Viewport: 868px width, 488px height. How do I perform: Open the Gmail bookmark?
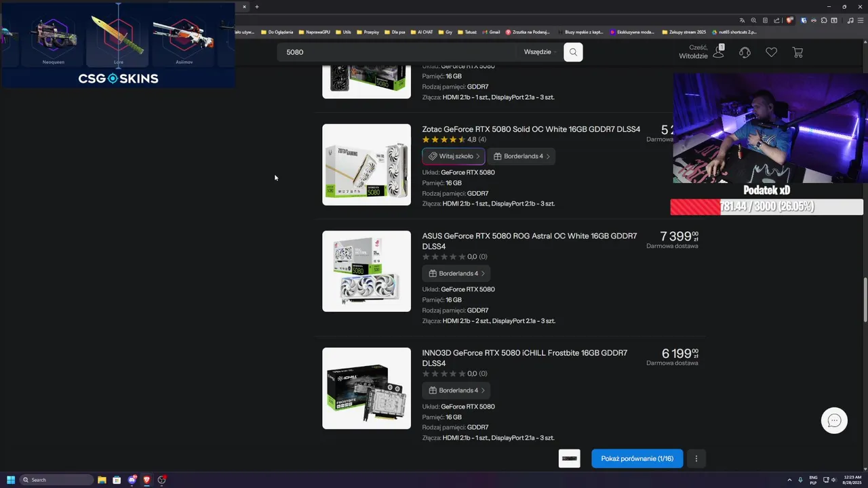[491, 32]
